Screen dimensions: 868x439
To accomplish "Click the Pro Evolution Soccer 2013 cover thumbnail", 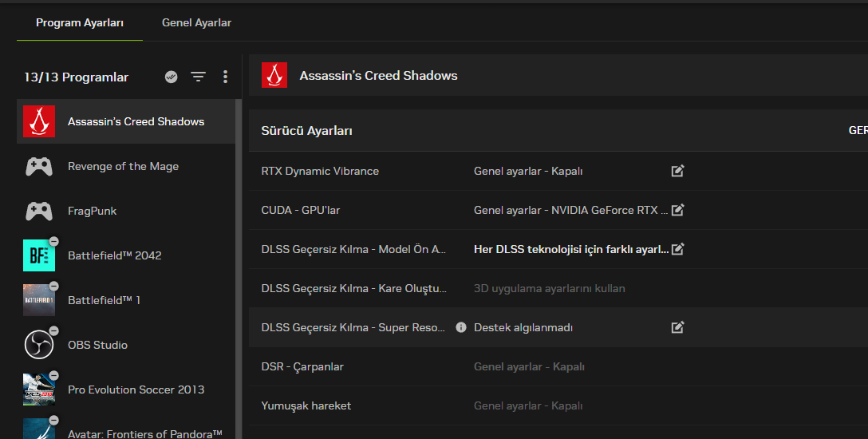I will (39, 390).
